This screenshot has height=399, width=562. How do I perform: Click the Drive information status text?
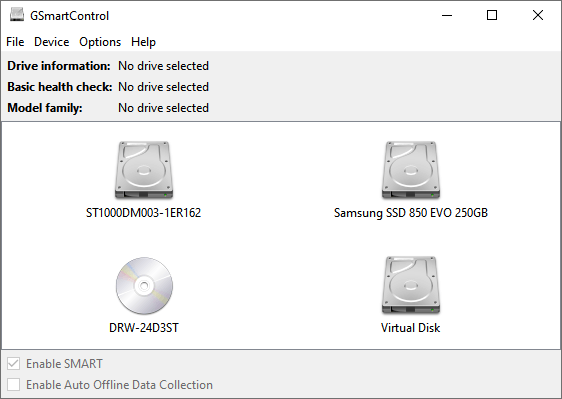point(163,66)
